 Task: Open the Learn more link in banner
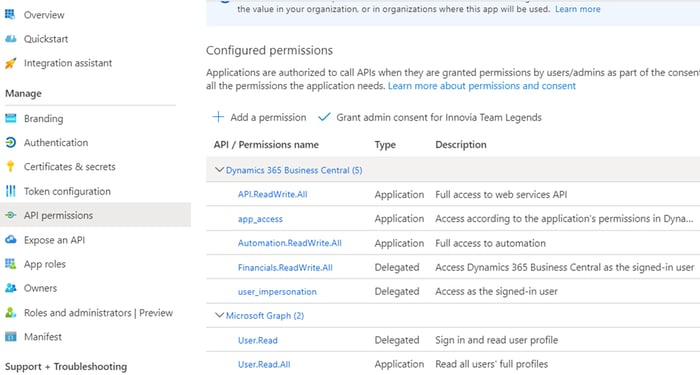[578, 9]
